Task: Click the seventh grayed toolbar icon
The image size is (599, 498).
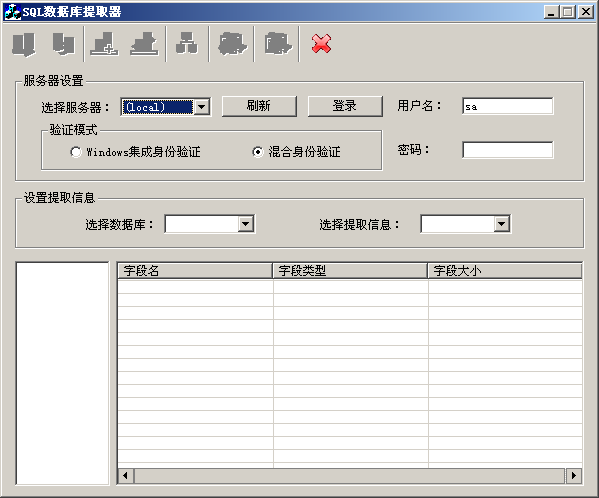Action: [x=278, y=44]
